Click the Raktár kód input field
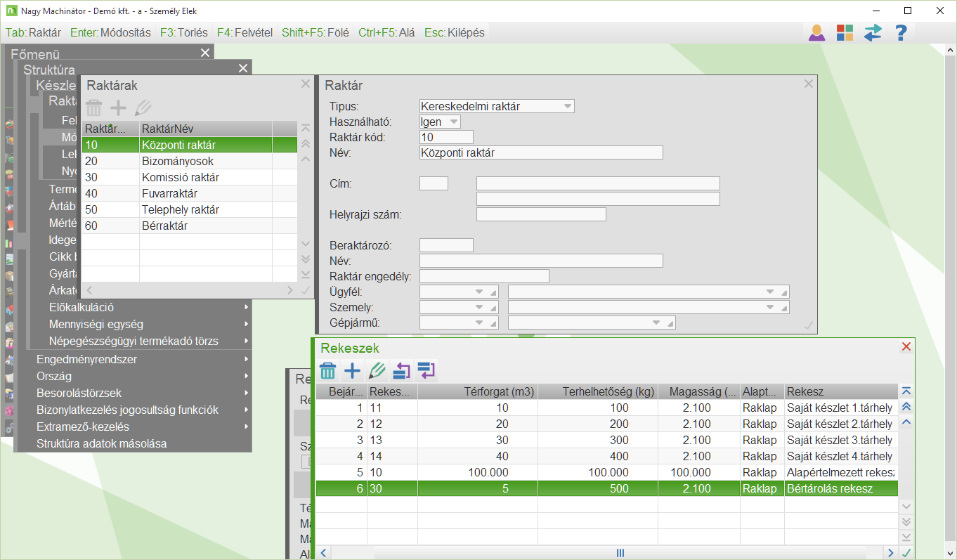 click(x=445, y=137)
